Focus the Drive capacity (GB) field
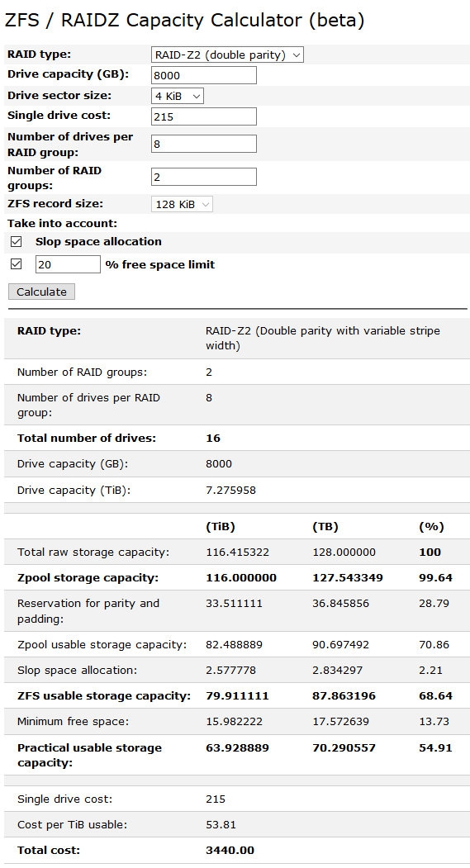The image size is (470, 868). 204,75
